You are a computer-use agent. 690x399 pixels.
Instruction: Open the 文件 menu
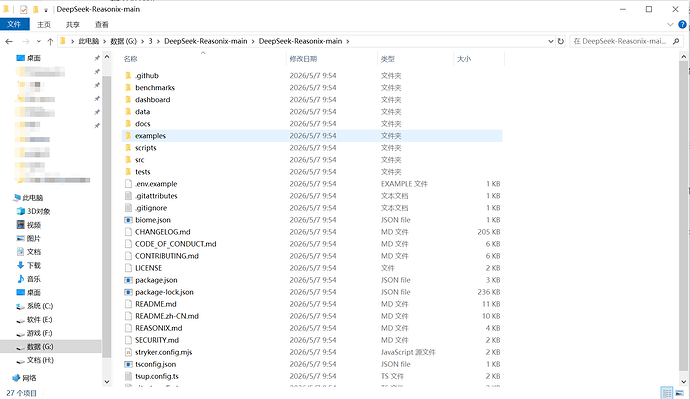15,25
